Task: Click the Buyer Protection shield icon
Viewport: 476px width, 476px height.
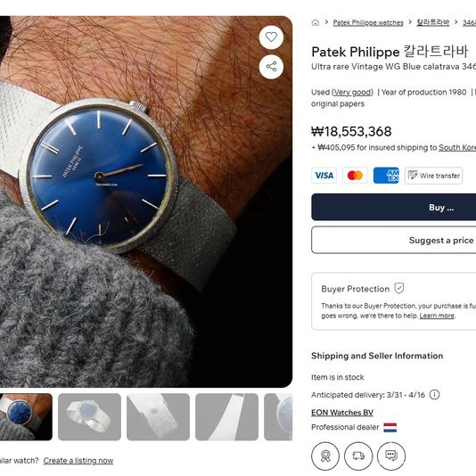Action: point(398,288)
